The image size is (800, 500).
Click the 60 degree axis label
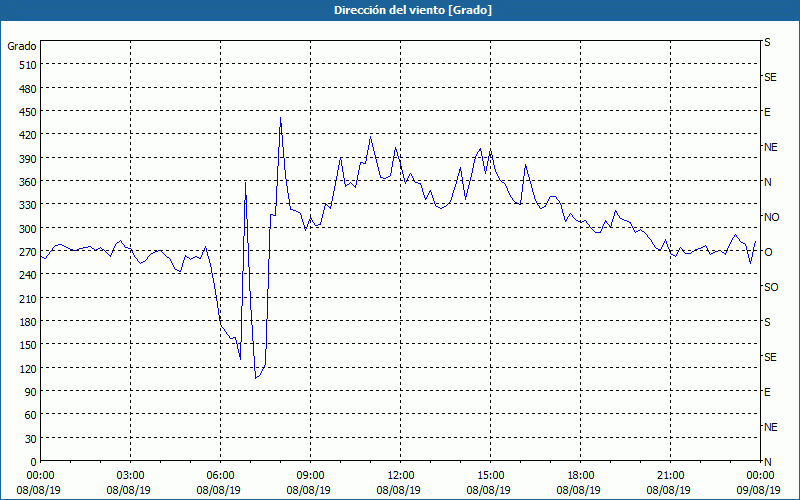pyautogui.click(x=31, y=415)
